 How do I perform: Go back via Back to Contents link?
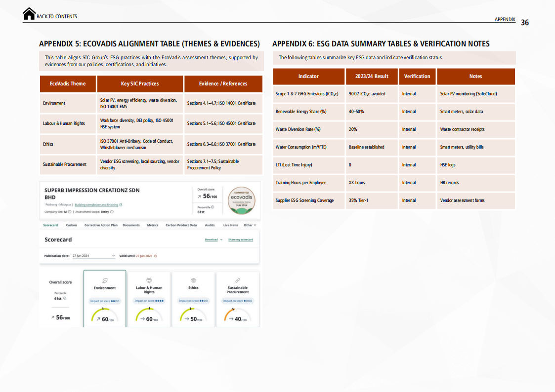tap(56, 16)
